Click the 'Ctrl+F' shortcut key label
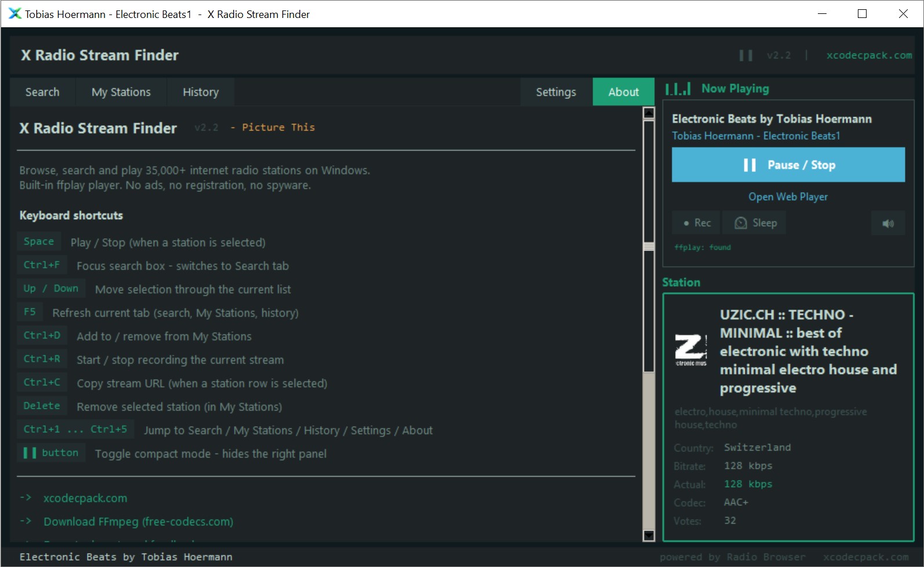The image size is (924, 567). click(x=42, y=265)
